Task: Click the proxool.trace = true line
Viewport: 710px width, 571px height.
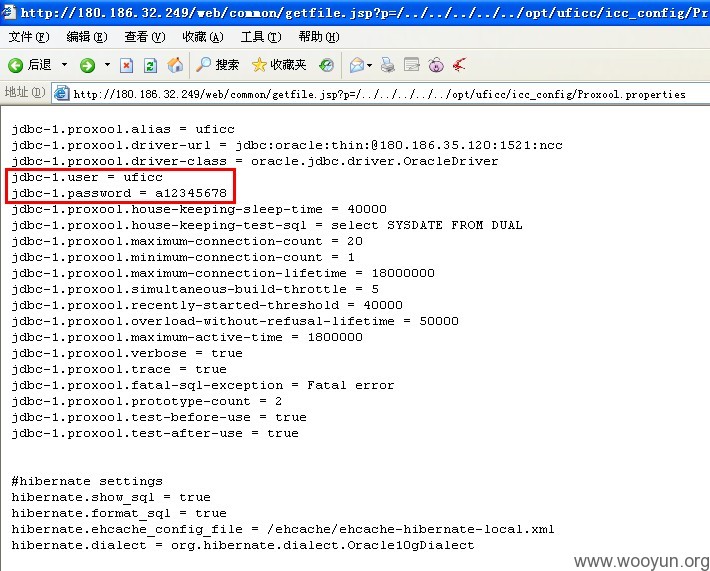Action: click(119, 369)
